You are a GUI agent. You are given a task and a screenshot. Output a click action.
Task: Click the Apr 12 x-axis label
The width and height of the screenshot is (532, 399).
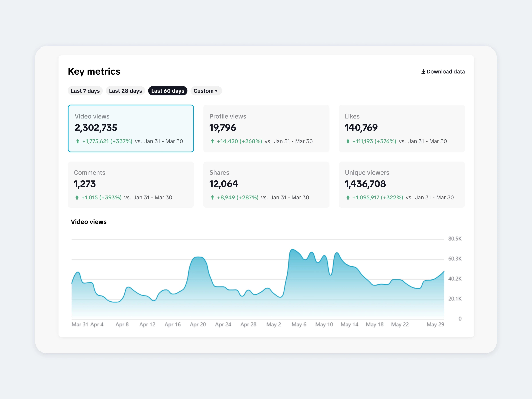click(x=147, y=325)
